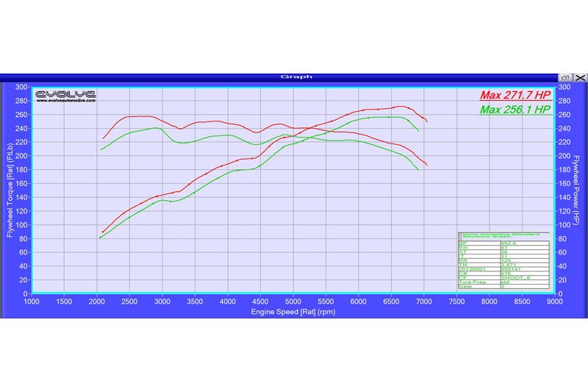The image size is (588, 392).
Task: Select the green Max 256.1 HP label
Action: [514, 110]
